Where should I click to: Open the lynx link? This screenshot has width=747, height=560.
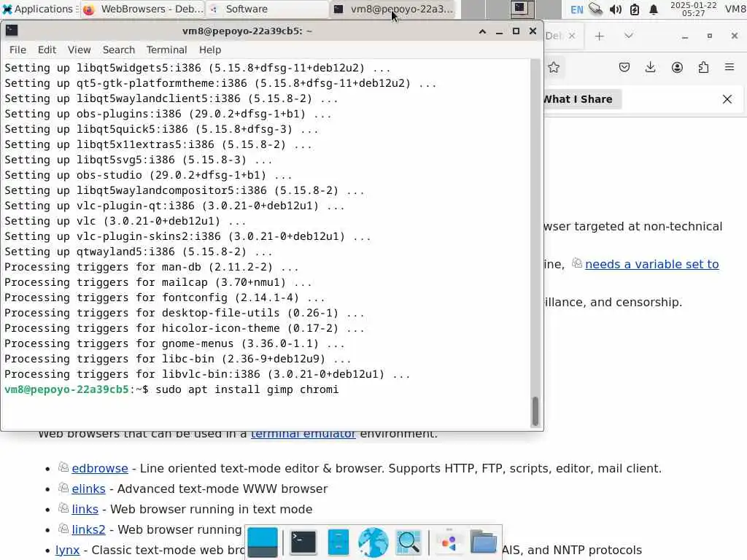click(68, 551)
